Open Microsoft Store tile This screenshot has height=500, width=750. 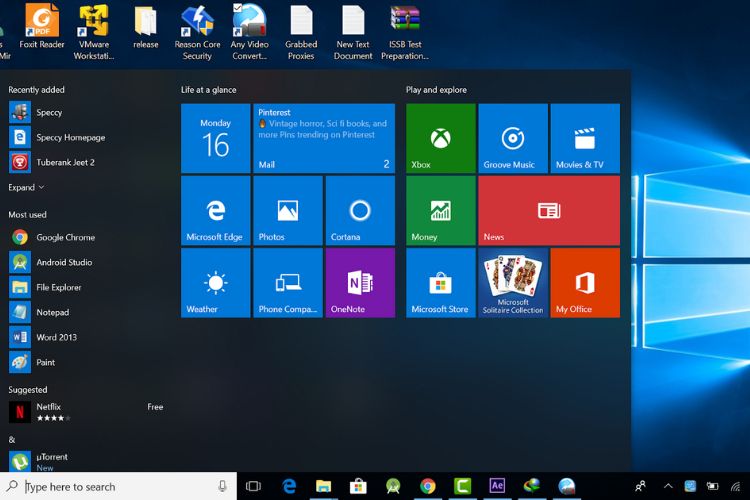coord(441,283)
